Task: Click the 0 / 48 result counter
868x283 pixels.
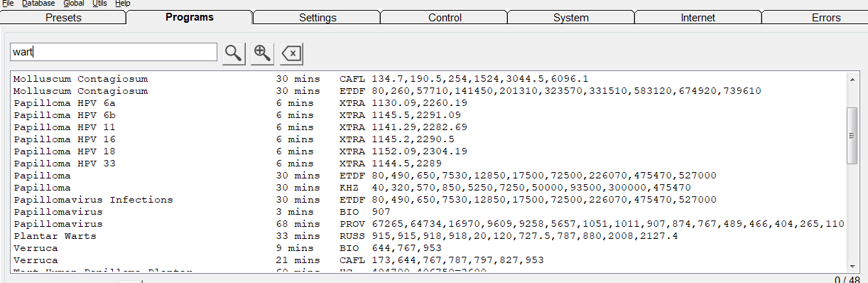Action: [848, 279]
